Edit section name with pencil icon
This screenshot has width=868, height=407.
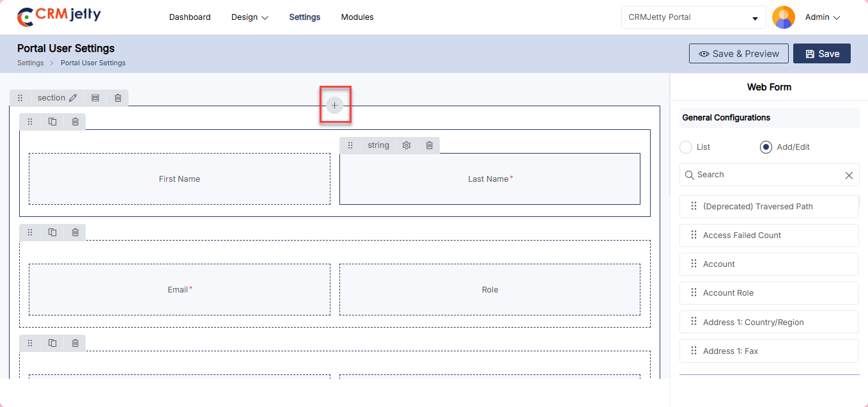pos(73,98)
